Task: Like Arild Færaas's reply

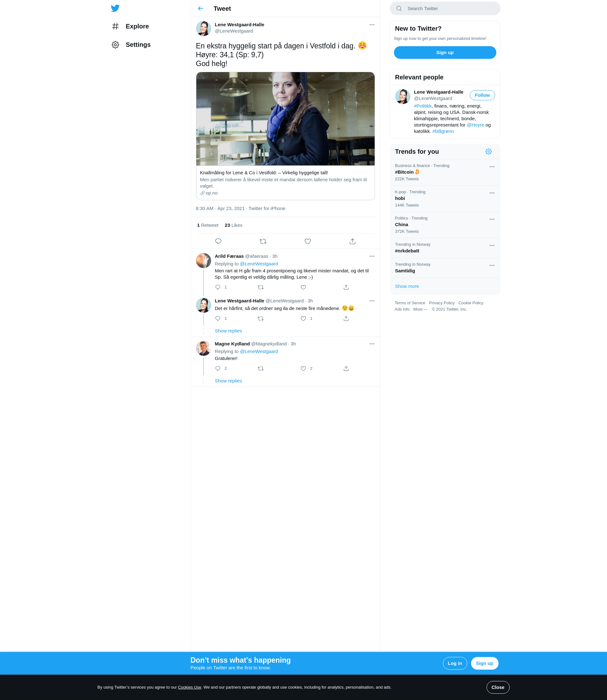Action: pos(303,287)
